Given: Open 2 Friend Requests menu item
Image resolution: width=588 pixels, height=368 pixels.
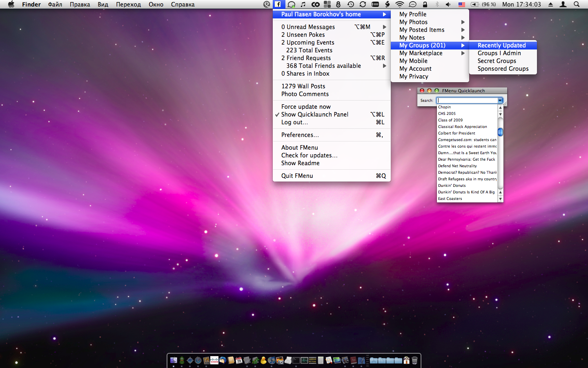Looking at the screenshot, I should tap(332, 58).
